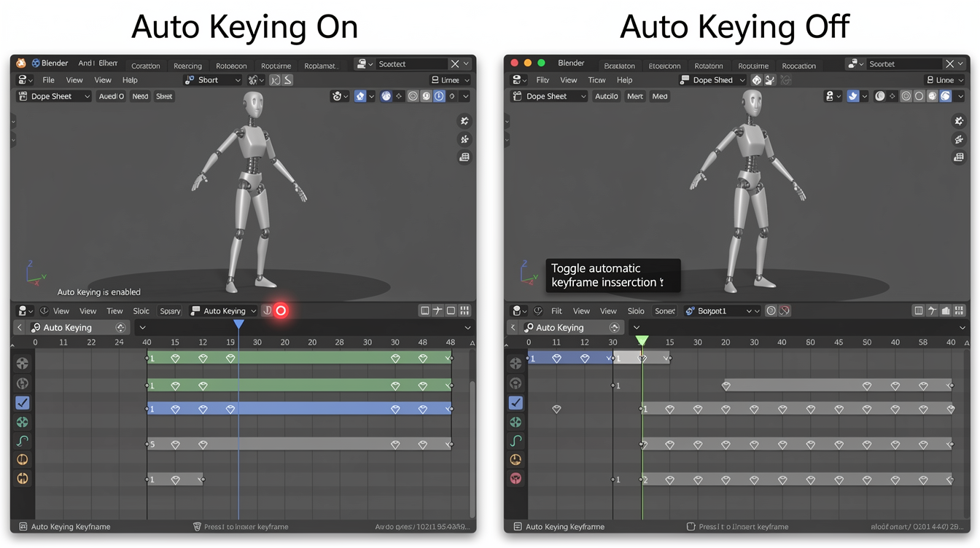The image size is (980, 548).
Task: Click the green playhead marker in right timeline
Action: click(x=642, y=340)
